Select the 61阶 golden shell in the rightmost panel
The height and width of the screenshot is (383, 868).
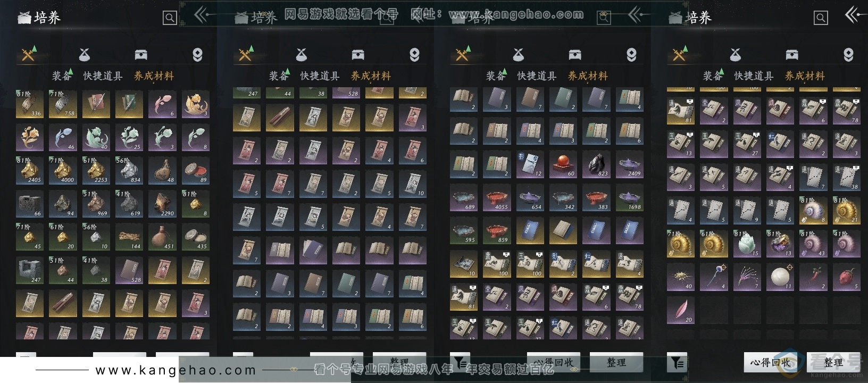point(714,244)
